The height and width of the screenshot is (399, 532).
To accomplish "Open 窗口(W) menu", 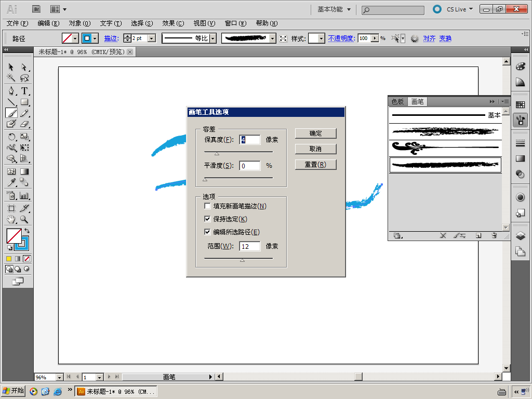I will pyautogui.click(x=235, y=23).
